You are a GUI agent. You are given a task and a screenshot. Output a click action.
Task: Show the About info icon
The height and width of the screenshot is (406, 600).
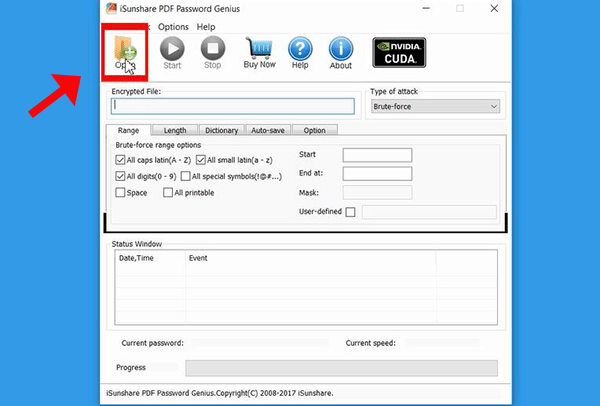pyautogui.click(x=341, y=53)
